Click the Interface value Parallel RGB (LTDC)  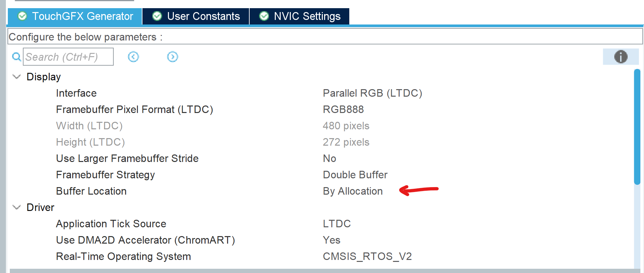pyautogui.click(x=372, y=93)
